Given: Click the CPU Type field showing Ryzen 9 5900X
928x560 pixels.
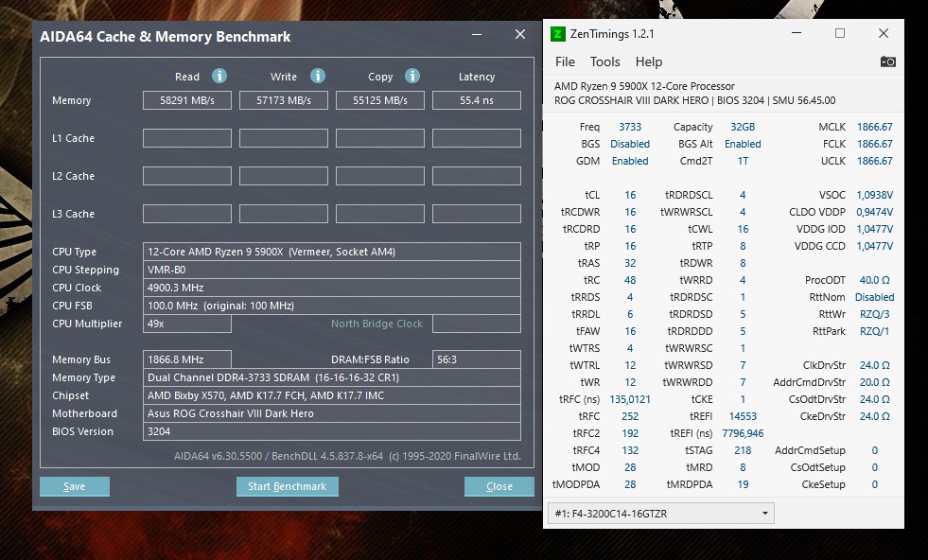Looking at the screenshot, I should point(331,252).
